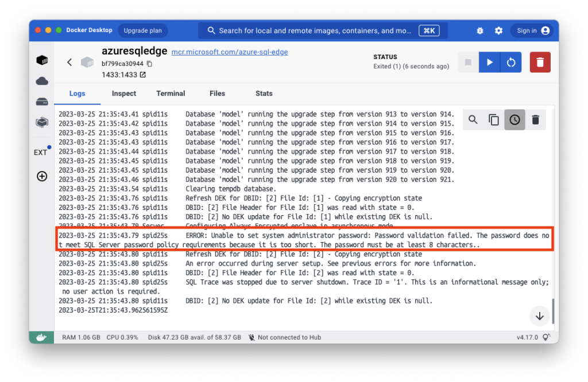
Task: Click the Sign in button
Action: [532, 31]
